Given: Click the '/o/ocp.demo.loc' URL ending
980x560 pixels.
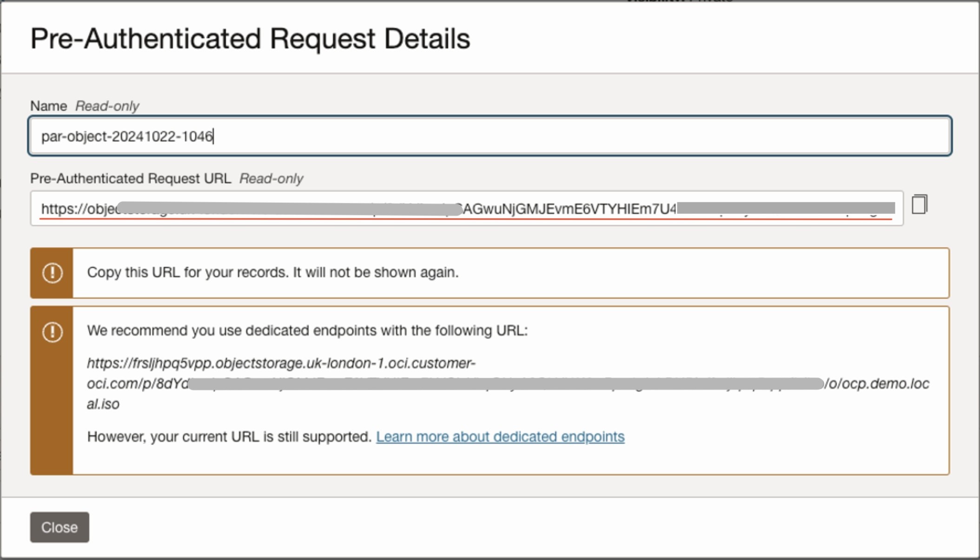Looking at the screenshot, I should (x=877, y=384).
